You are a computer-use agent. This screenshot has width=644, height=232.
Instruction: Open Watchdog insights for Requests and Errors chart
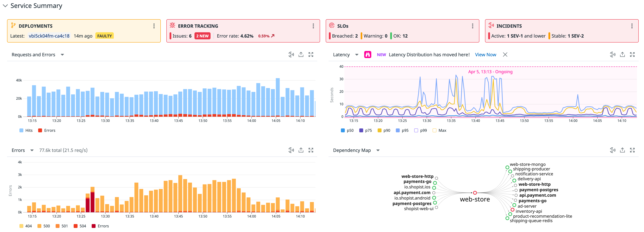click(x=291, y=55)
